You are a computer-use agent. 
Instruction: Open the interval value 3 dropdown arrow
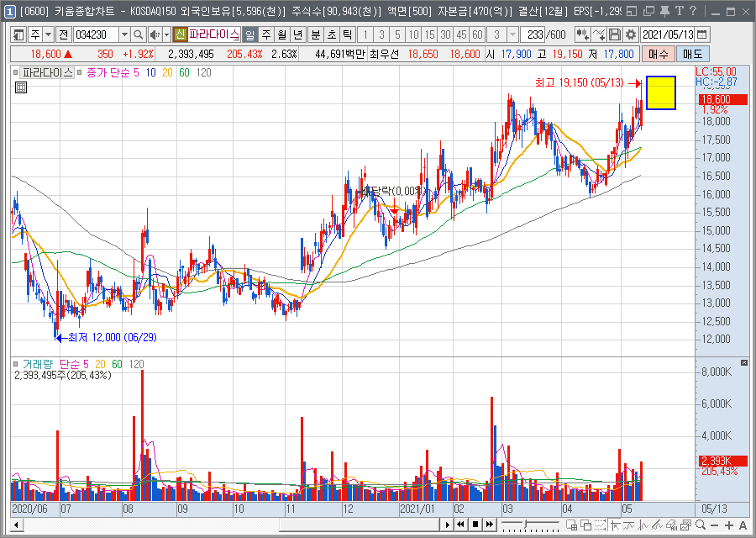coord(512,34)
